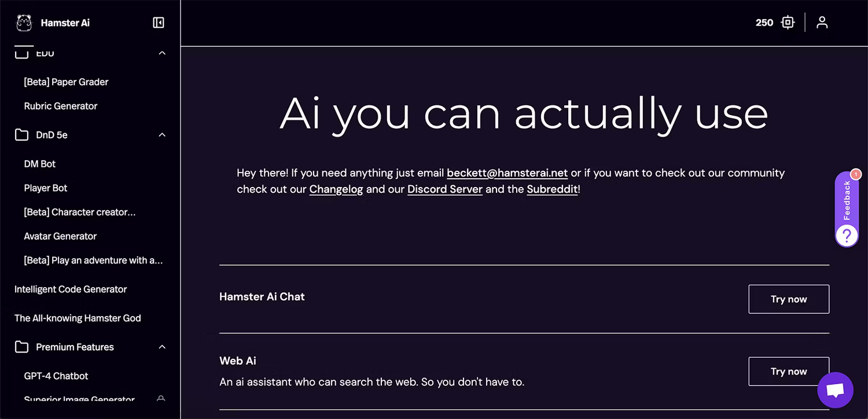Open the Changelog link

tap(336, 189)
